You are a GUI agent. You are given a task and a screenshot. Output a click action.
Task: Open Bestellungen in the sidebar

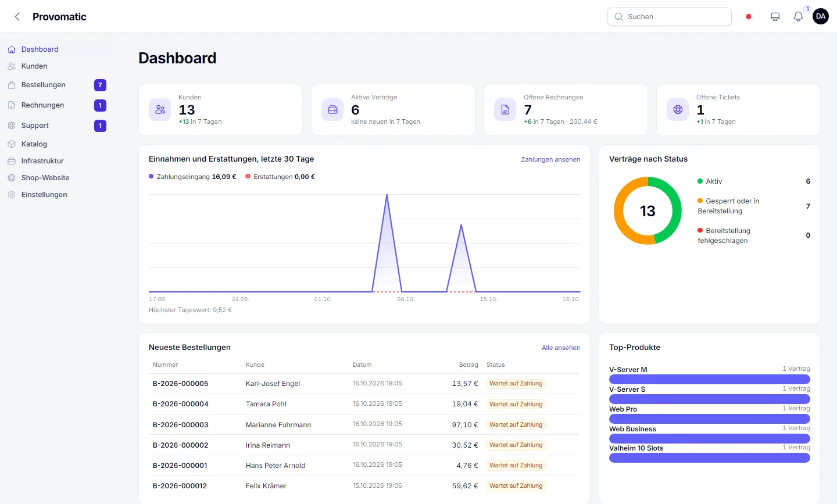(56, 85)
